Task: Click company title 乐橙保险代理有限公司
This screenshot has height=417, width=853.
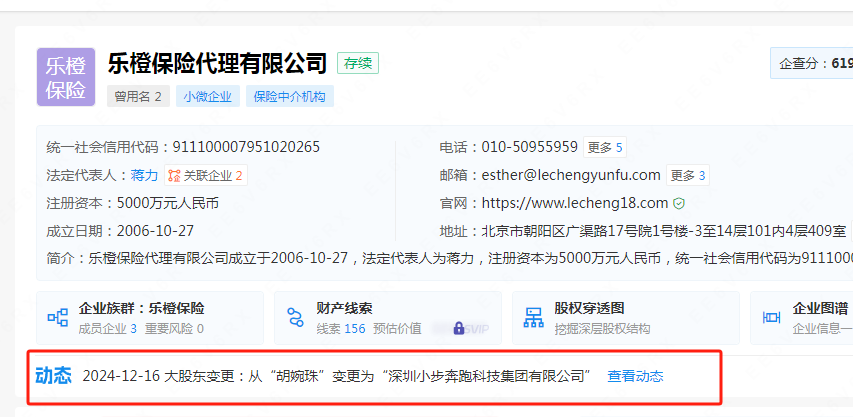Action: [218, 63]
